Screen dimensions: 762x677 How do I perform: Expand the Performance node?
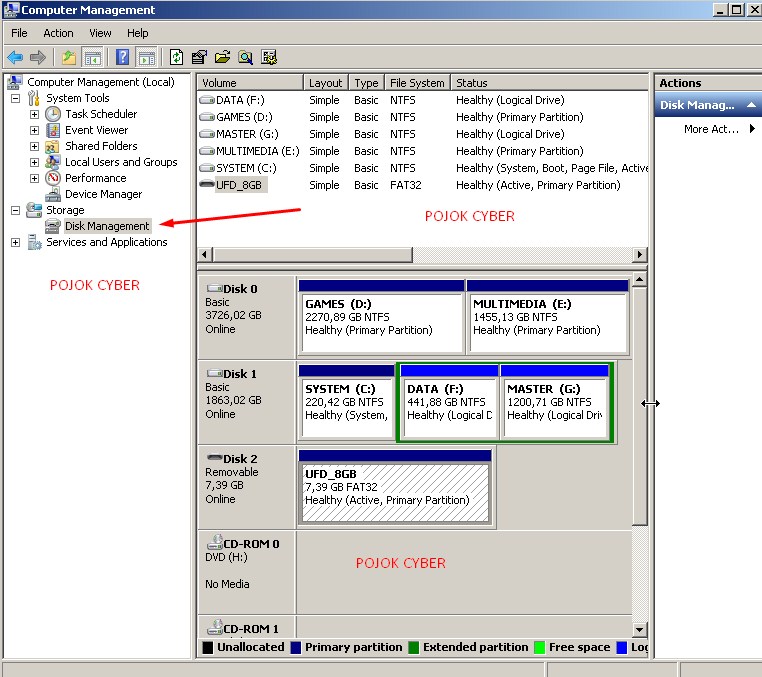(x=34, y=178)
